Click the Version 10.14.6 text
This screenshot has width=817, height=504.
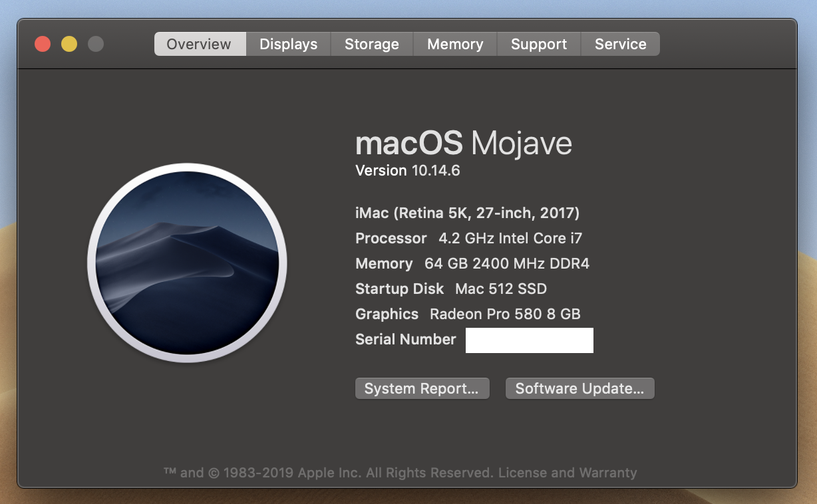407,170
